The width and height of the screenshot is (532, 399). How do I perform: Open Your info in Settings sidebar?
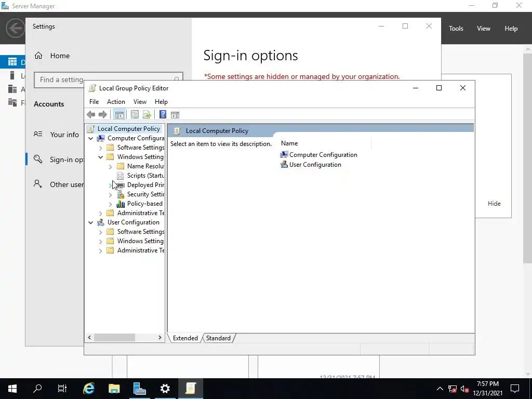tap(56, 135)
